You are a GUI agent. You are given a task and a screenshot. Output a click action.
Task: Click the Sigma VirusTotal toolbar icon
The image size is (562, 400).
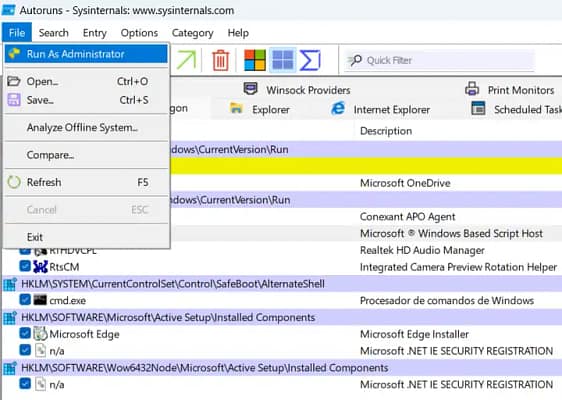pos(310,60)
